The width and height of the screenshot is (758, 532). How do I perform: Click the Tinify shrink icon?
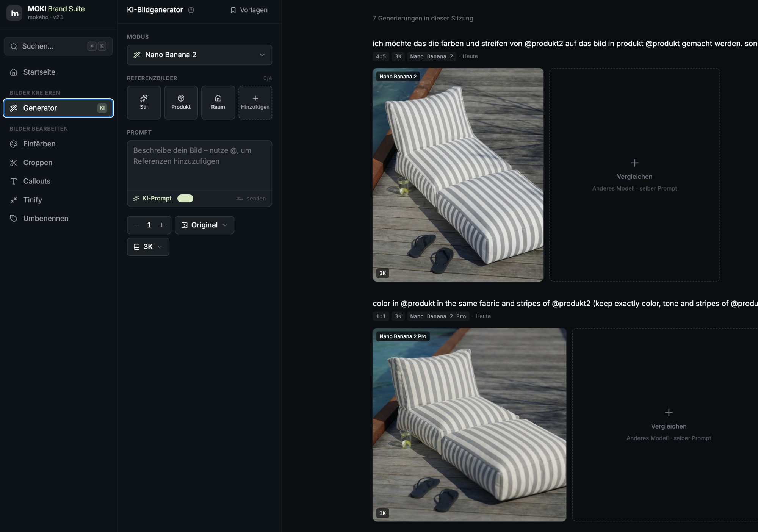point(14,200)
